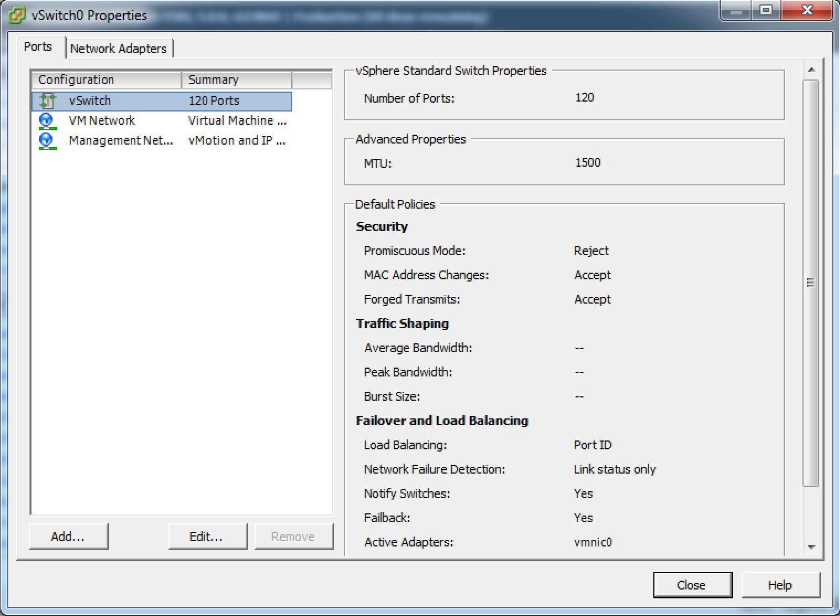Click the '120 Ports' summary cell
The height and width of the screenshot is (616, 840).
click(214, 101)
